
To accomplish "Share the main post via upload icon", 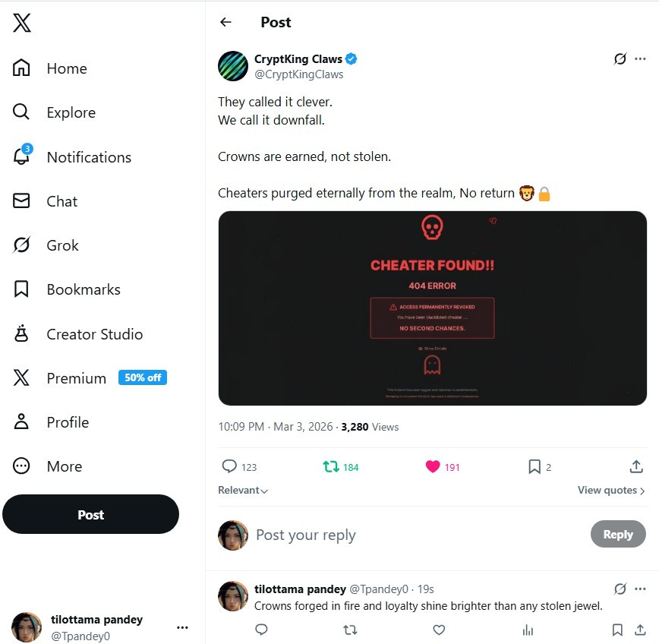I will (636, 466).
